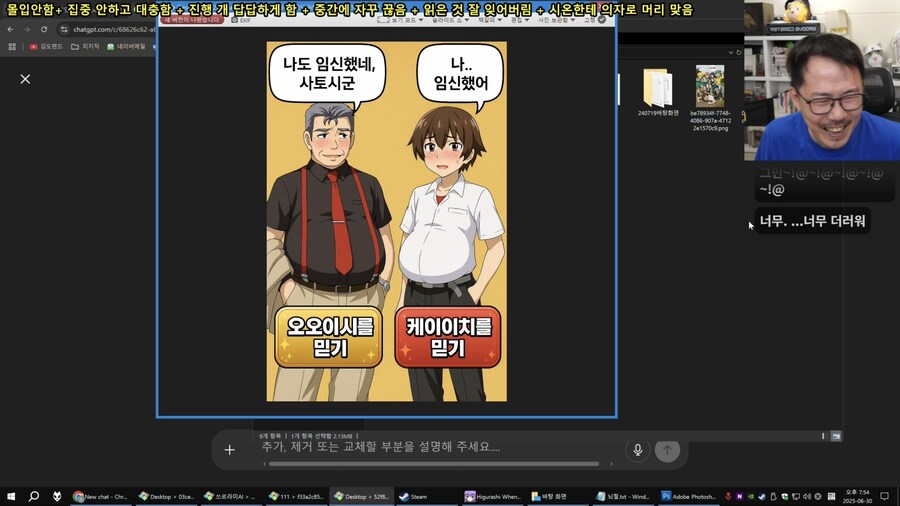Screen dimensions: 900x506
Task: Open the 김도랜드 bookmark
Action: [x=46, y=46]
